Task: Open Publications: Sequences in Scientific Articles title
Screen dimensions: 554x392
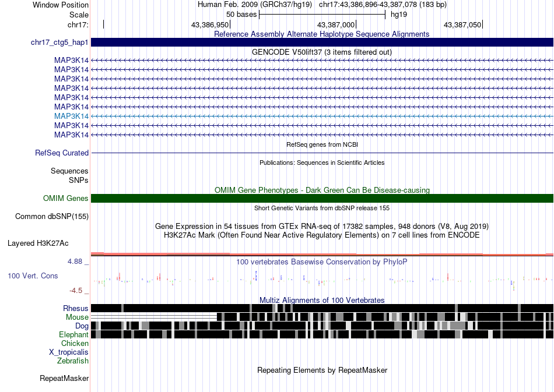Action: pos(322,163)
